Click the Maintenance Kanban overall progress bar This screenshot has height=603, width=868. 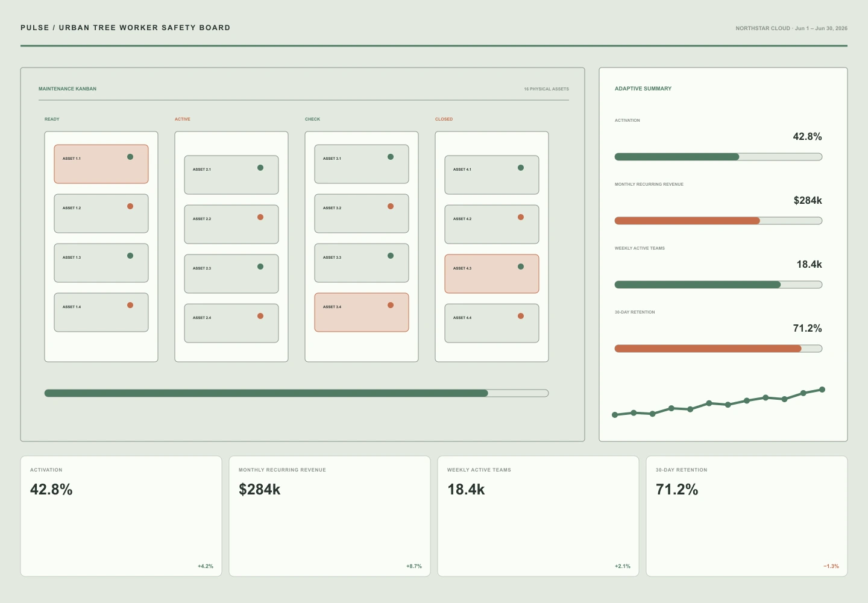[297, 393]
